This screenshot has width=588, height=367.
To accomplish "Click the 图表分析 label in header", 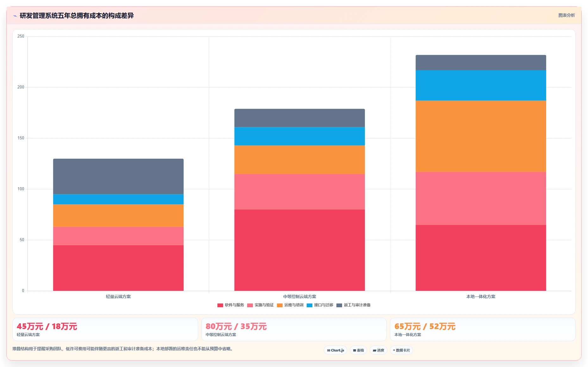I will (x=566, y=15).
